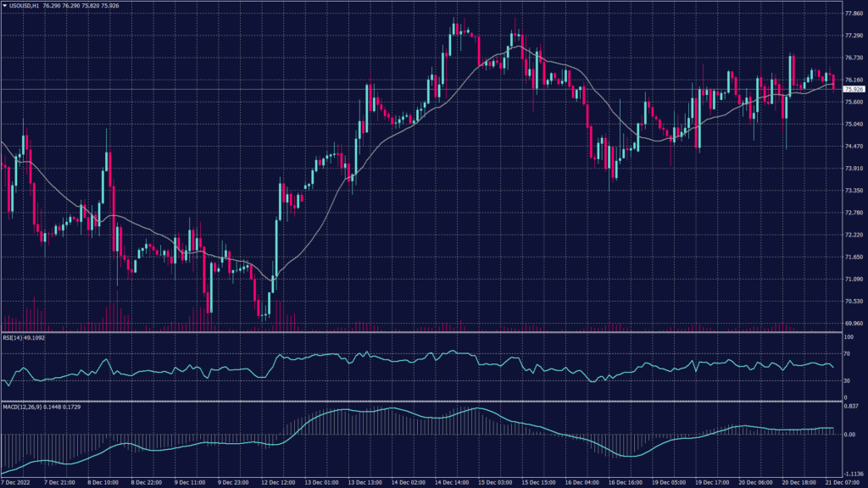Select the 7 Dec 2022 time label

pyautogui.click(x=15, y=482)
